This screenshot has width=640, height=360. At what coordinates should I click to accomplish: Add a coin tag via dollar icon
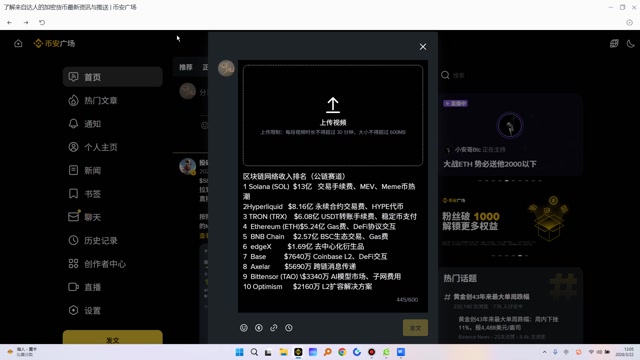259,328
